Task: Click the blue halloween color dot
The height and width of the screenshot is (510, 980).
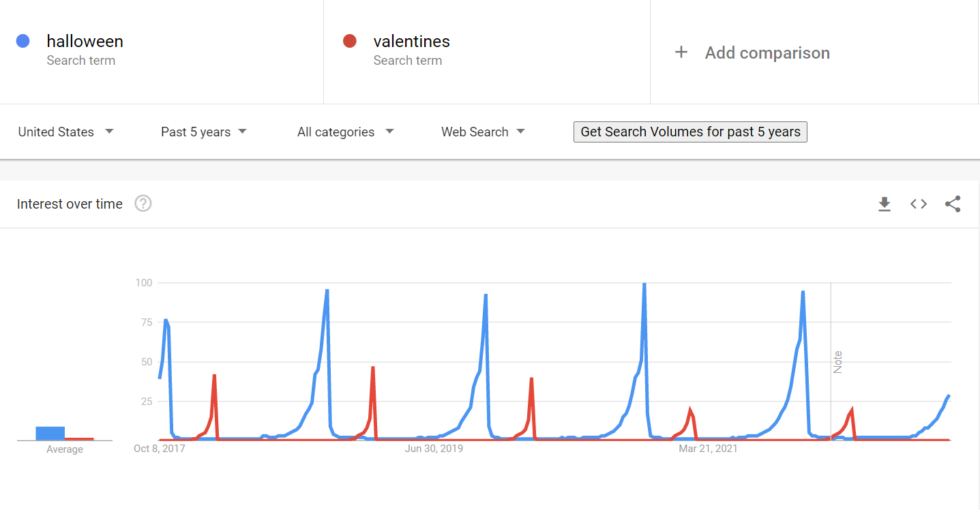Action: coord(23,41)
